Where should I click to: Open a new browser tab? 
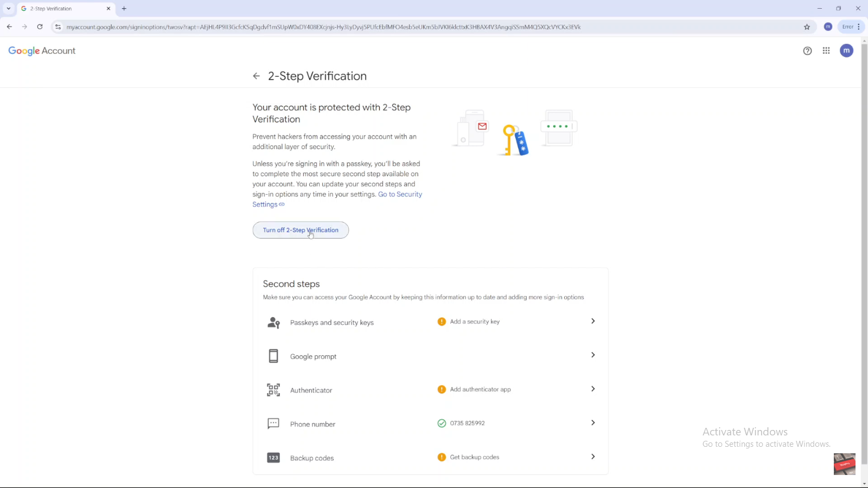(124, 9)
